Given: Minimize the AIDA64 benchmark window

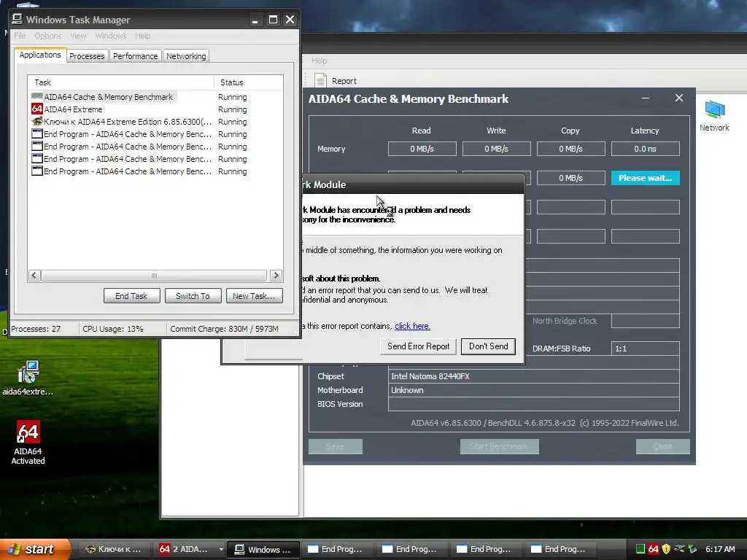Looking at the screenshot, I should [646, 98].
